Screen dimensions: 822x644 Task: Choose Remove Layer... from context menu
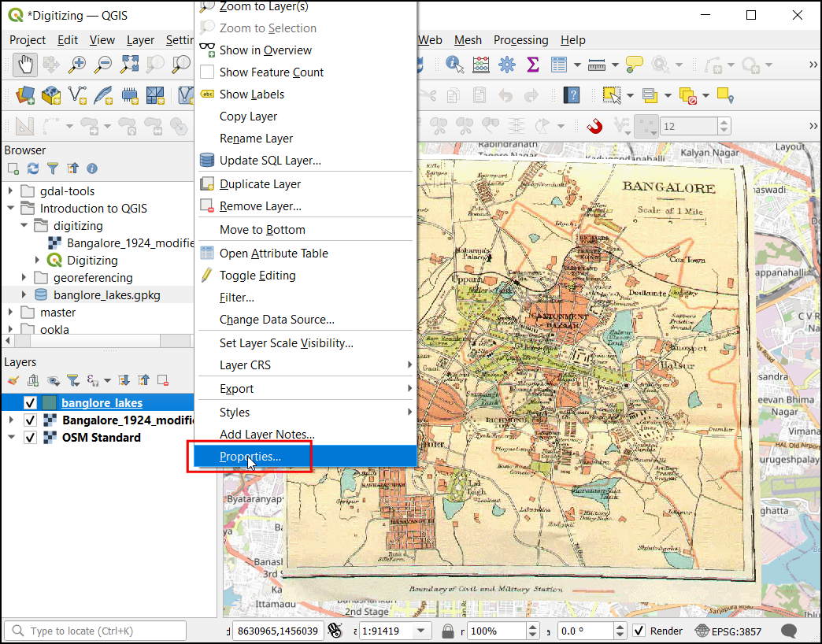pos(305,206)
